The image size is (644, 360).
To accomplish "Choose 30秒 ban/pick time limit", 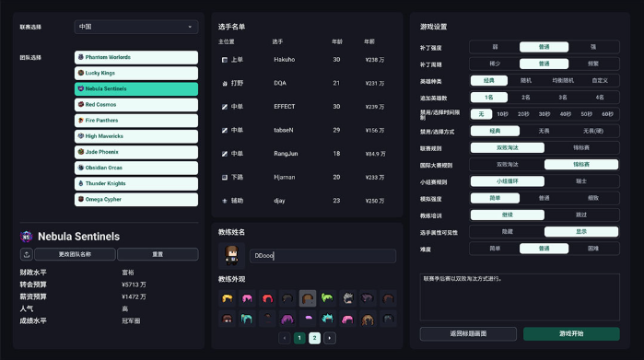I will pos(544,114).
